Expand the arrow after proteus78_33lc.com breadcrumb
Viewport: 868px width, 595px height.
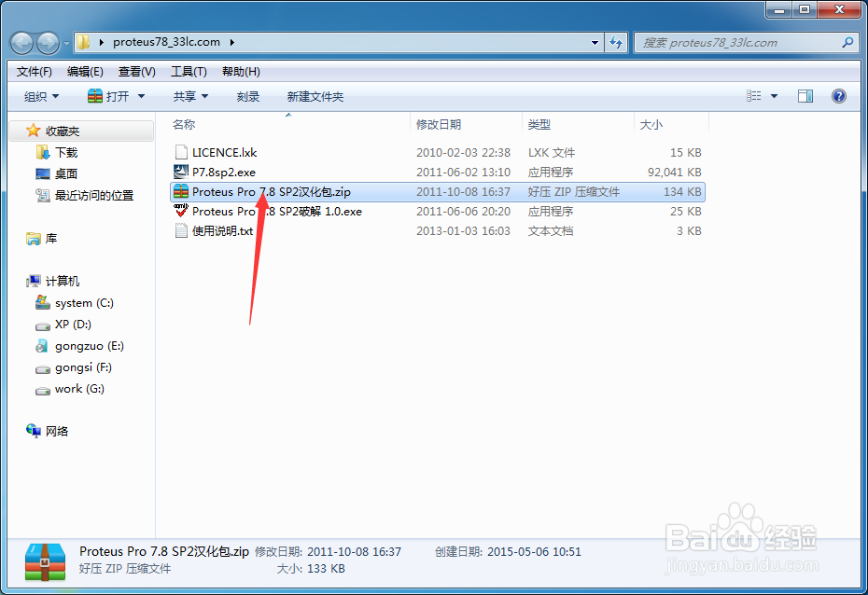[x=231, y=42]
